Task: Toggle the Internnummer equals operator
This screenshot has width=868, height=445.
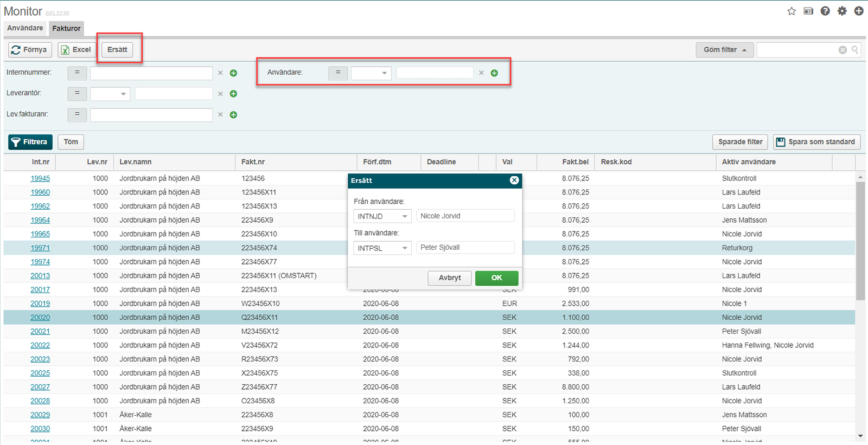Action: [77, 73]
